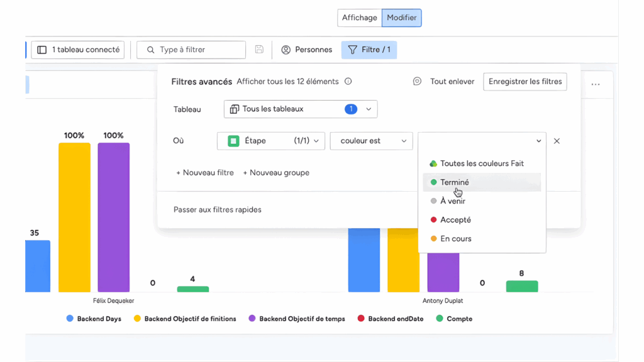Click Antony Duplat's green bar labeled 8
This screenshot has height=362, width=644.
pos(522,287)
